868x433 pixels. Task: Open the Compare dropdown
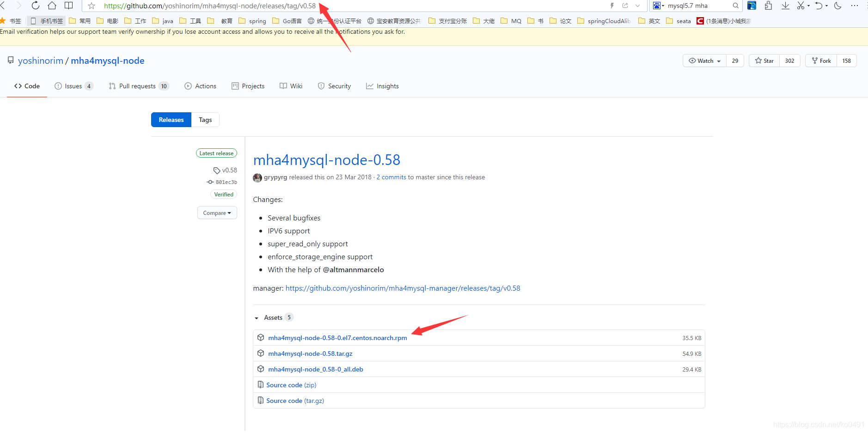coord(217,213)
